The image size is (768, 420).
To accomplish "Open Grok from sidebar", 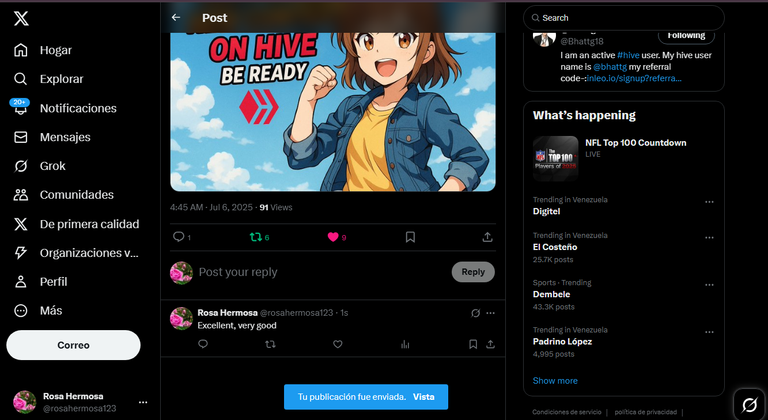I will click(x=40, y=166).
